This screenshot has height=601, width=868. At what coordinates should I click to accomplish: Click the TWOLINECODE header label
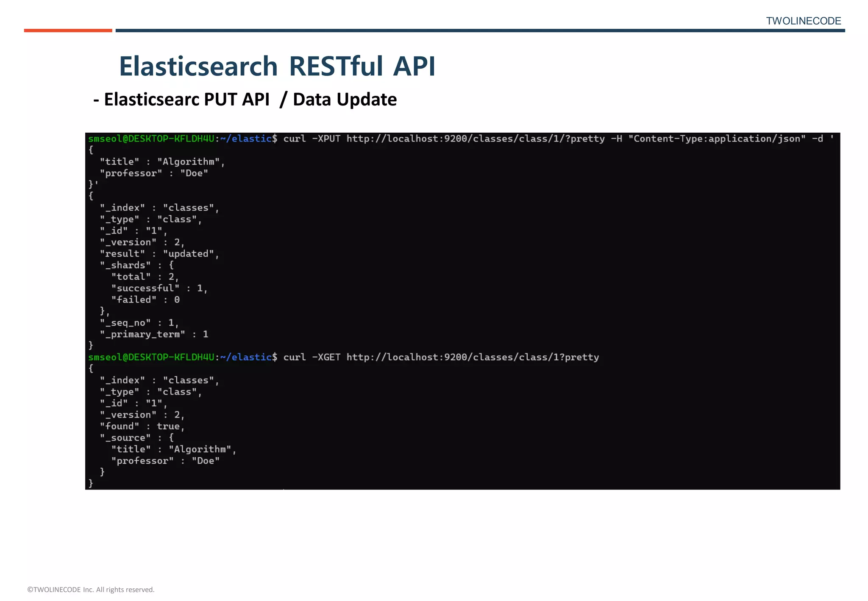(803, 21)
